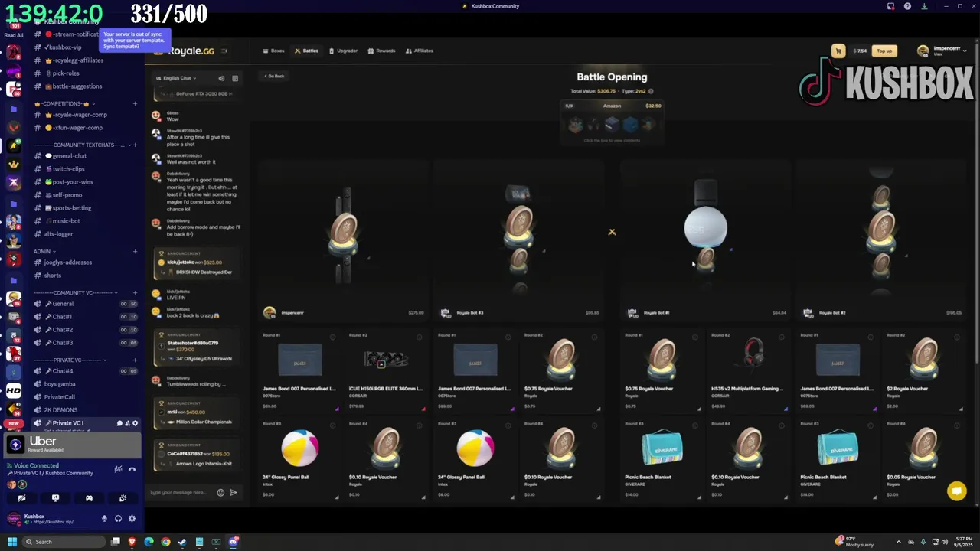Image resolution: width=980 pixels, height=551 pixels.
Task: Create invite for Private VC I channel
Action: tap(127, 423)
